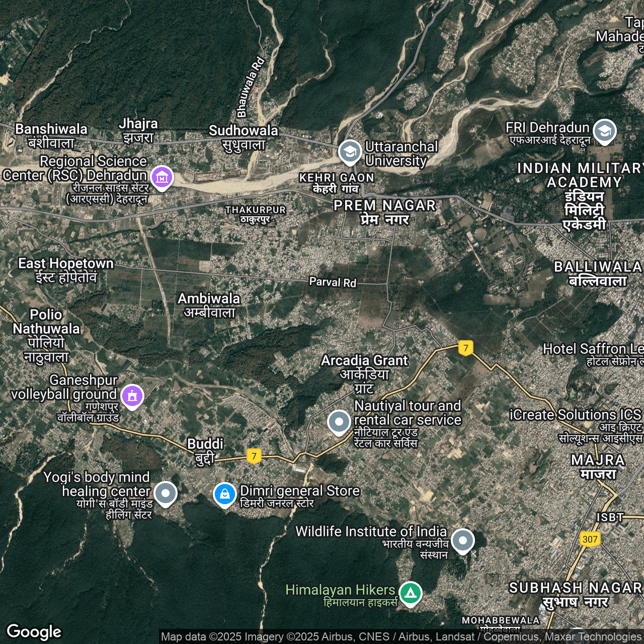
Task: Open the Regional Science Center museum marker
Action: coord(162,177)
